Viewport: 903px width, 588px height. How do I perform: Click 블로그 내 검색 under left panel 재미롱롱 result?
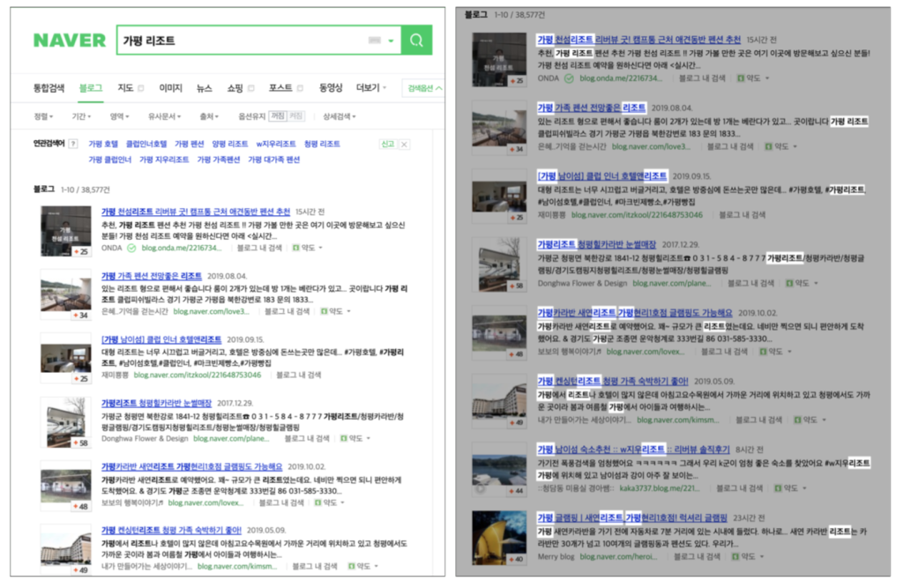click(298, 375)
